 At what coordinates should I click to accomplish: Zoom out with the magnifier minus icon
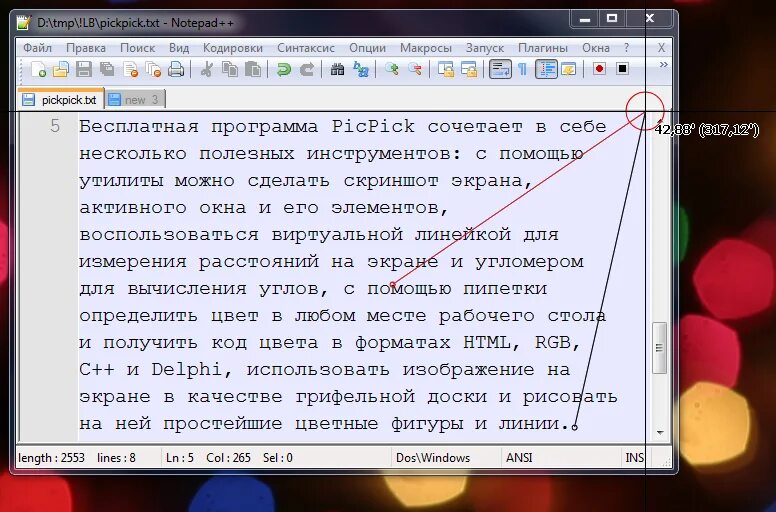click(x=415, y=69)
